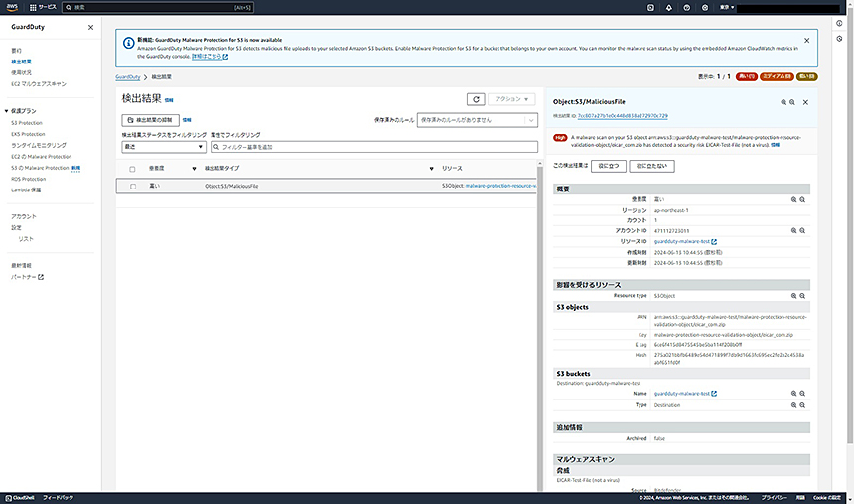Click the info panel icon on right edge
The image size is (854, 504).
(x=839, y=24)
